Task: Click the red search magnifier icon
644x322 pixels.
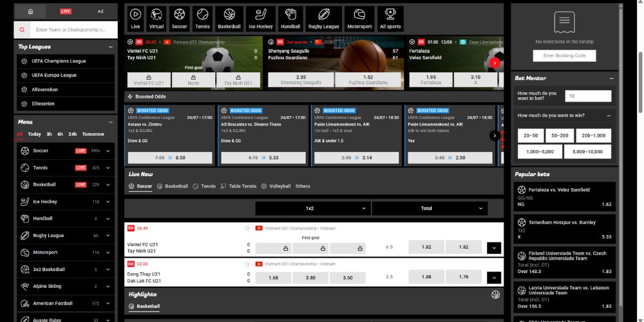Action: point(22,30)
